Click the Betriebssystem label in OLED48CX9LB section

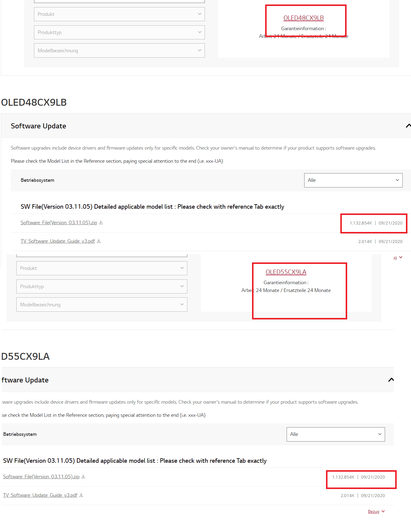(x=38, y=180)
